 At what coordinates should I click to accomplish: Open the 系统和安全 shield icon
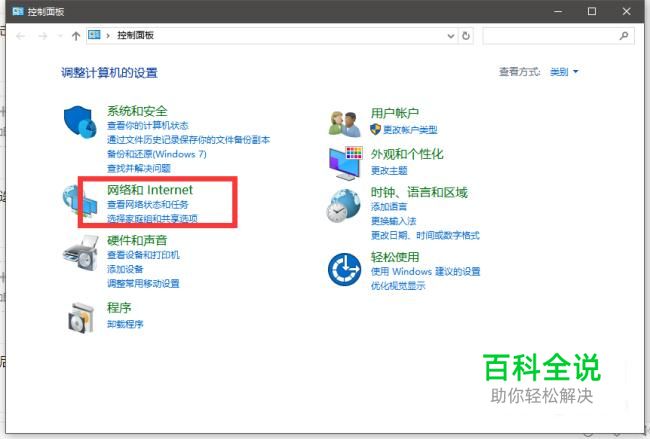coord(80,122)
